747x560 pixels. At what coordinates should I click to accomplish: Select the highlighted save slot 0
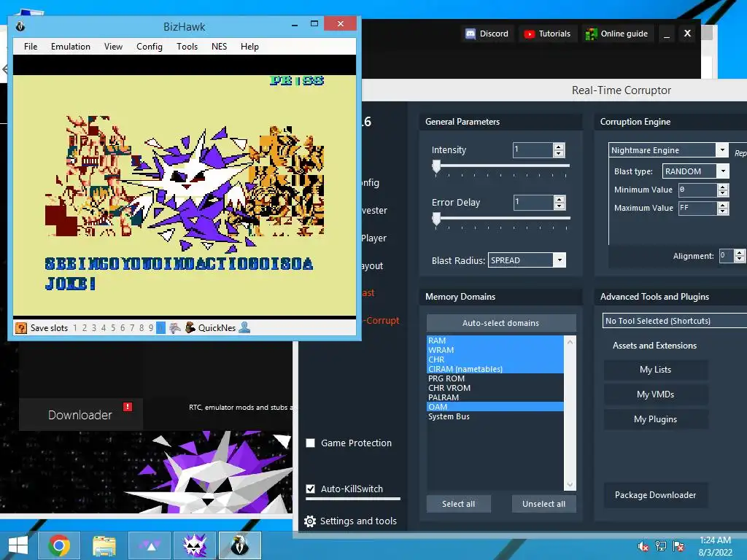coord(160,327)
